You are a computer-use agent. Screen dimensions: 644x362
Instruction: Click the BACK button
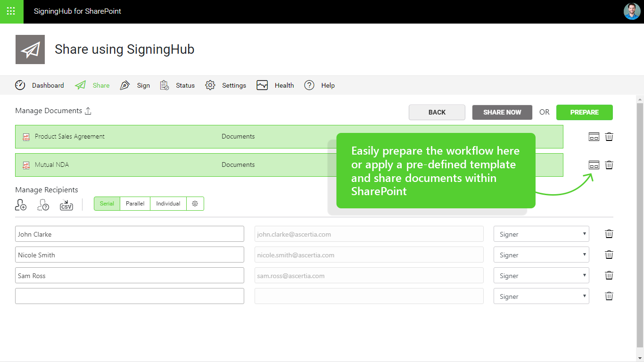pos(437,112)
